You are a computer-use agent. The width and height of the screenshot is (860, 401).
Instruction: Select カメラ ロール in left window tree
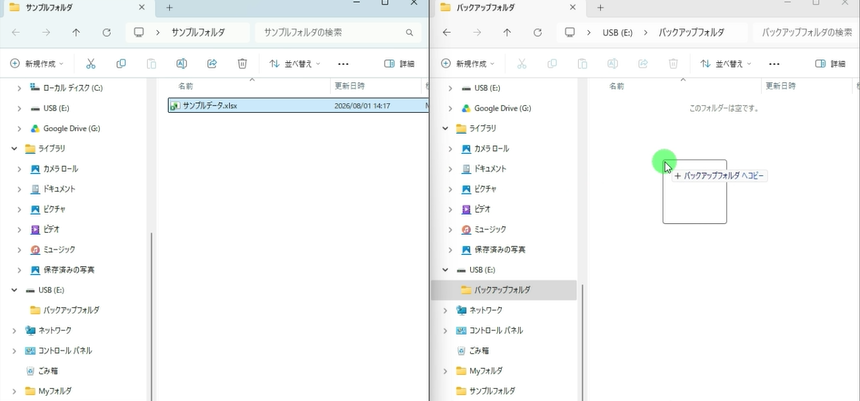tap(61, 169)
